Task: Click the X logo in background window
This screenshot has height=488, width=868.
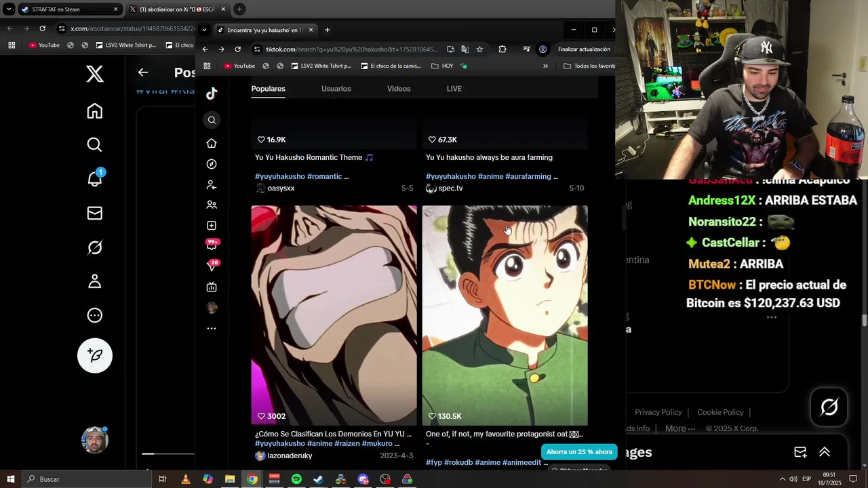Action: click(x=95, y=74)
